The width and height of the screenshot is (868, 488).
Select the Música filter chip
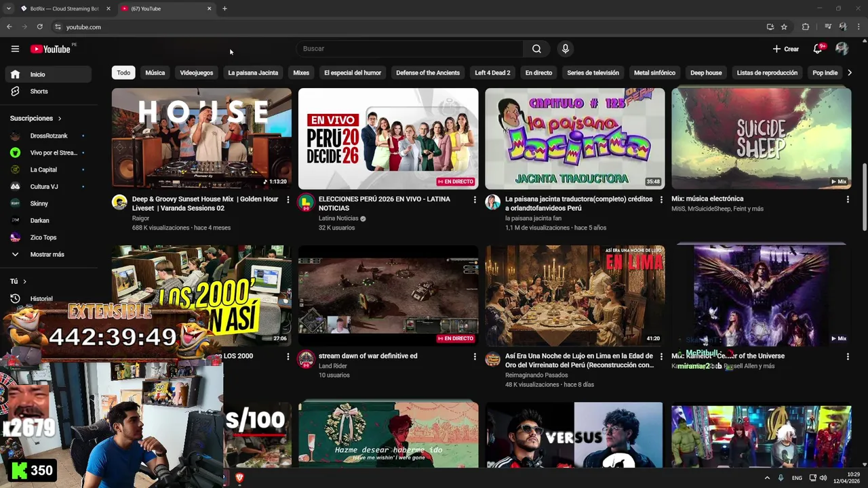(x=155, y=73)
